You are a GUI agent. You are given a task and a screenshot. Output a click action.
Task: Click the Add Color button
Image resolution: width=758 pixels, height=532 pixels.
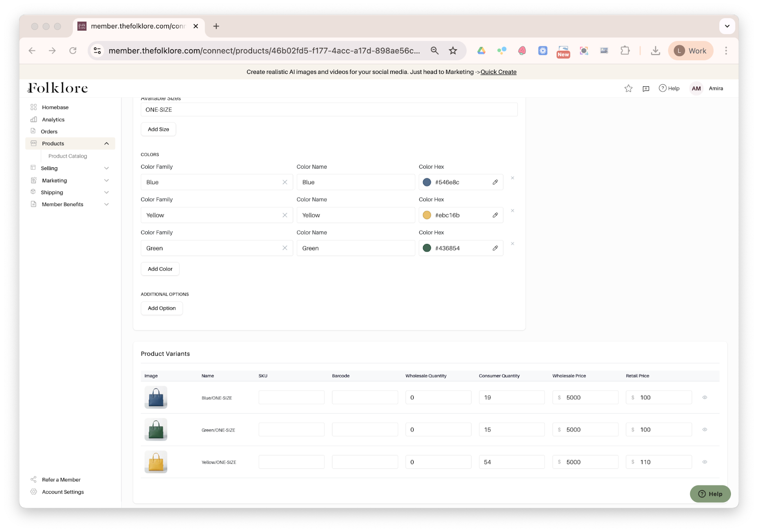tap(160, 269)
